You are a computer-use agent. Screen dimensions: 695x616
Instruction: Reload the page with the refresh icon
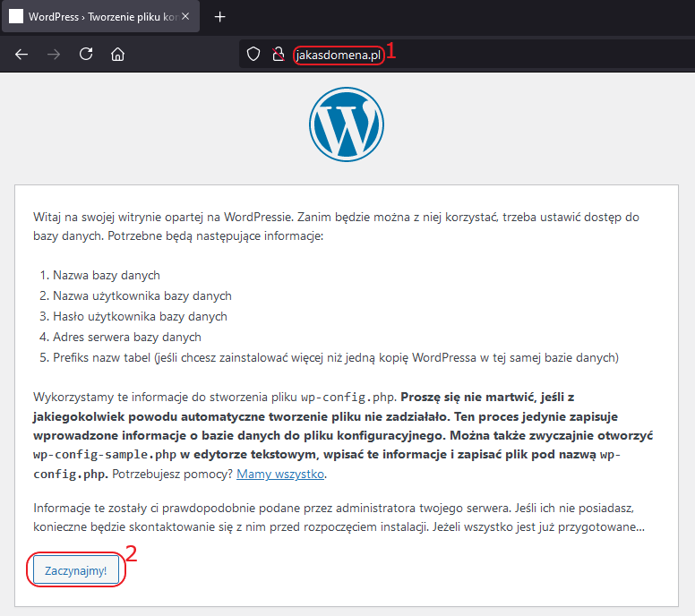(x=86, y=54)
